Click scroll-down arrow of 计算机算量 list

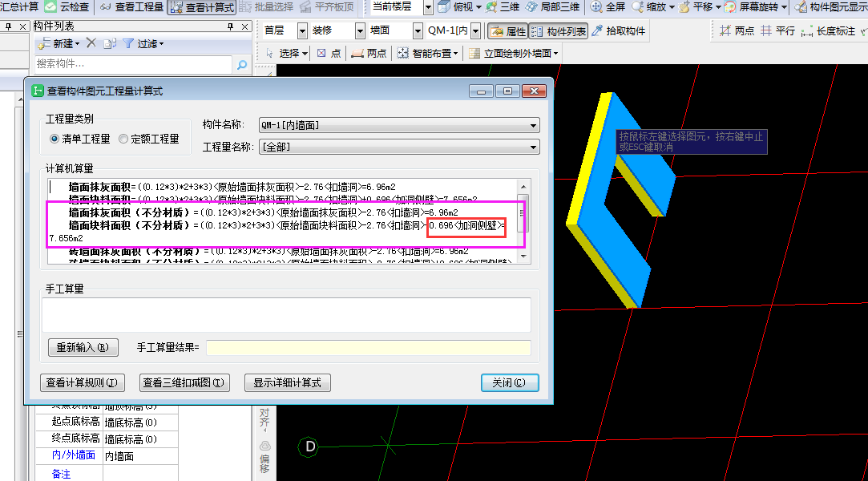click(x=523, y=257)
